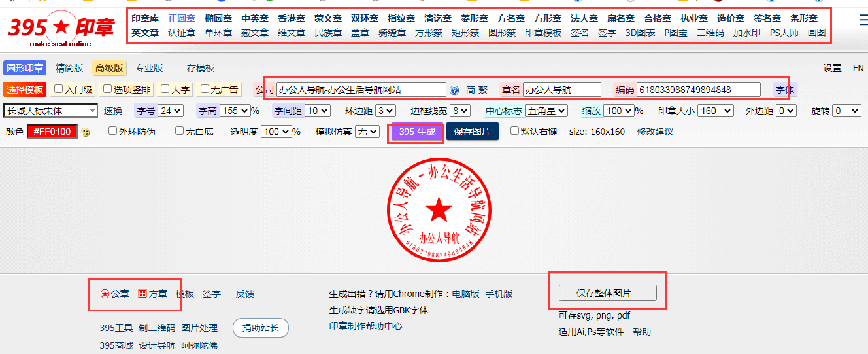Switch to the 圆形印章 tab

[25, 68]
